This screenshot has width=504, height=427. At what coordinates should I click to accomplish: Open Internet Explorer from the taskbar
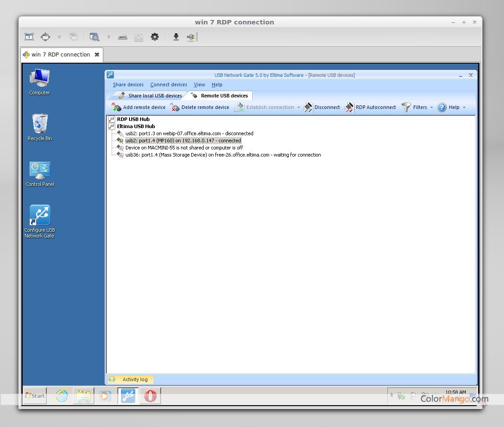[x=61, y=395]
